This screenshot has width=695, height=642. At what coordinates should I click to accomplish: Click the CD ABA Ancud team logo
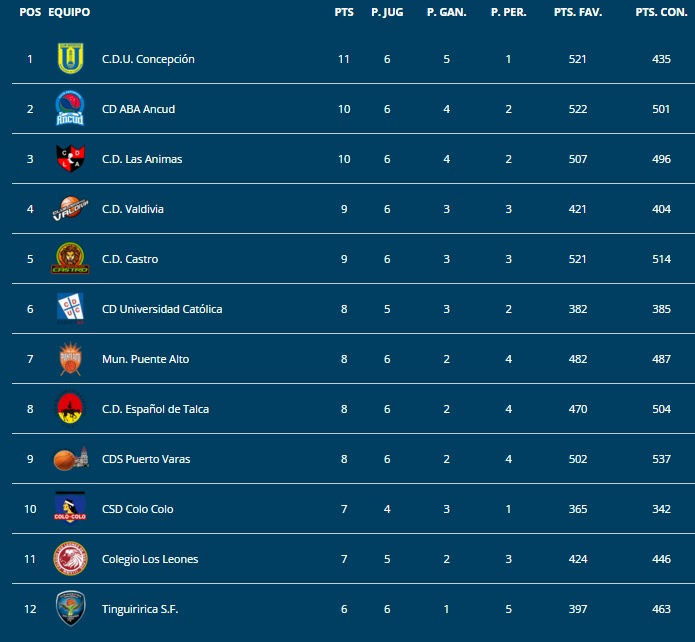(70, 108)
